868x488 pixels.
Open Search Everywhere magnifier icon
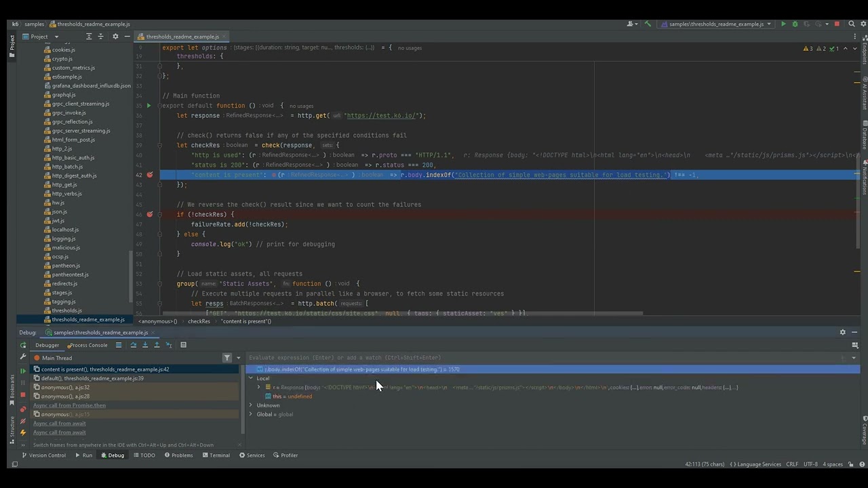coord(851,24)
